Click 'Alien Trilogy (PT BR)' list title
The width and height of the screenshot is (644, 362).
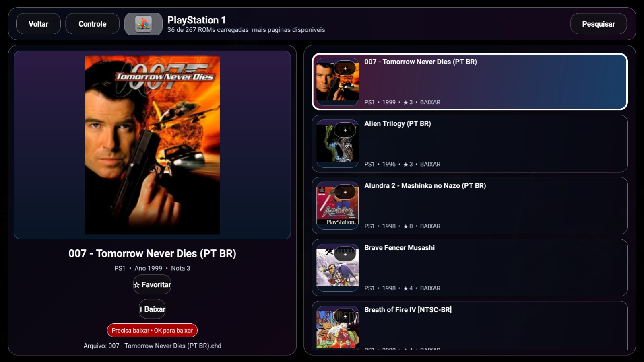click(398, 123)
